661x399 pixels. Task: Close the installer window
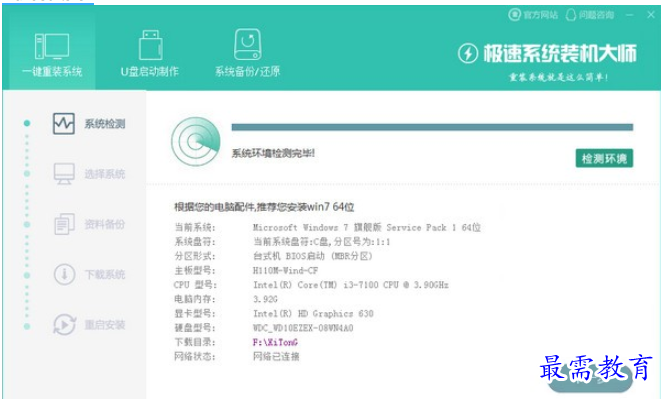click(651, 15)
